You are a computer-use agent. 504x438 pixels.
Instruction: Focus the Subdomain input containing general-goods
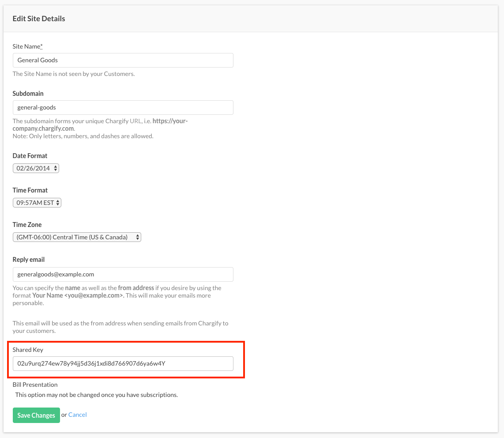point(123,107)
